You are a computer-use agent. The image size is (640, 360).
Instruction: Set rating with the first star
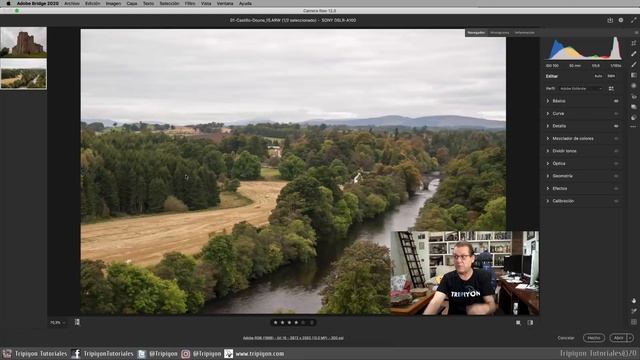(x=276, y=322)
